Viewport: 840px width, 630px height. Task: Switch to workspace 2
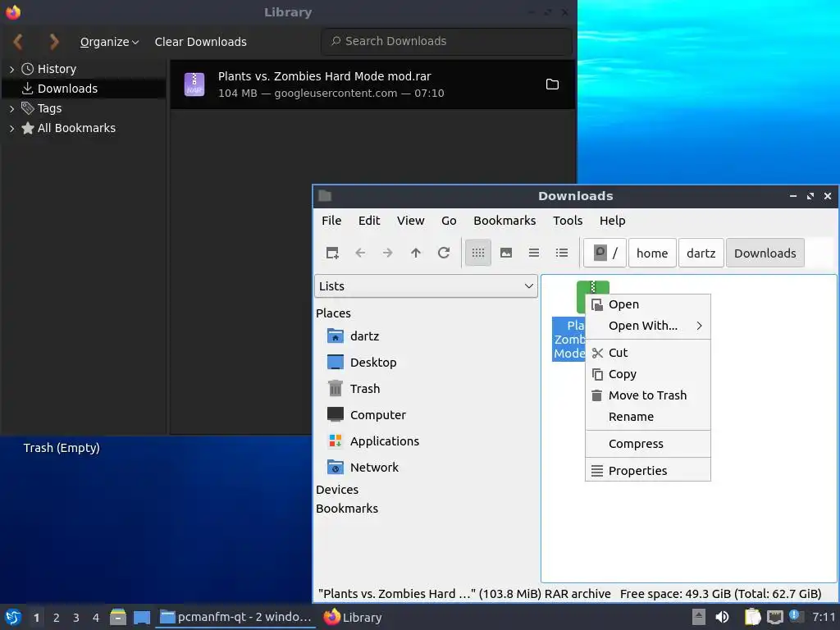pos(57,618)
